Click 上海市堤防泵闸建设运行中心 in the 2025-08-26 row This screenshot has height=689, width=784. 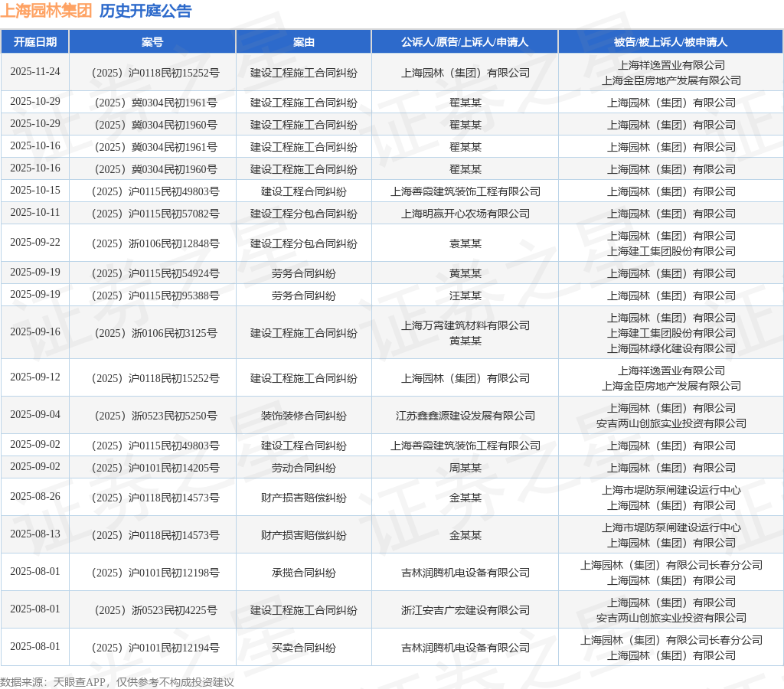671,490
